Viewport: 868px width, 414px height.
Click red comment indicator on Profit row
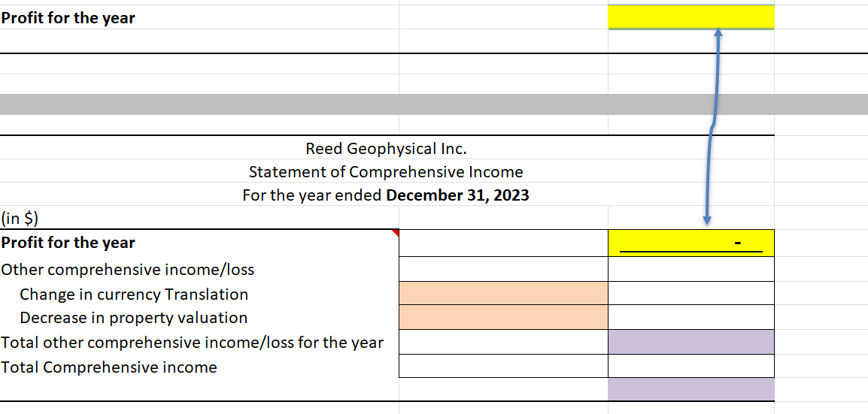[x=395, y=233]
